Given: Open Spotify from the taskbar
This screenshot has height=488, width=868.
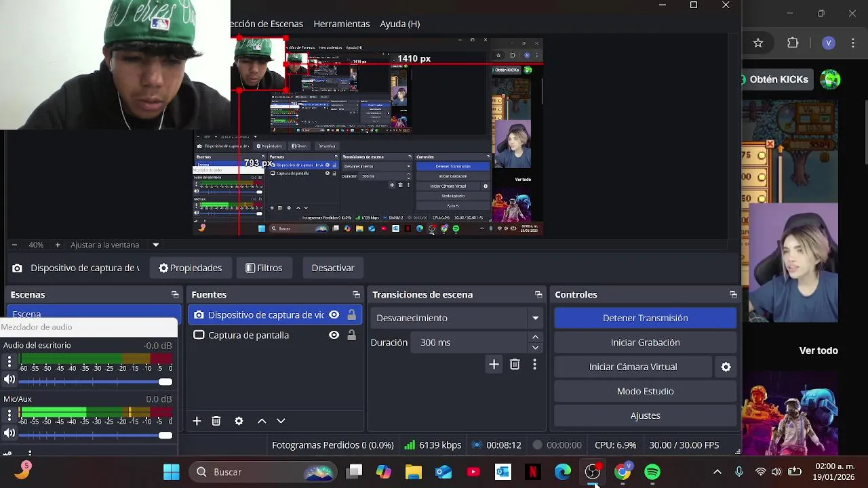Looking at the screenshot, I should pos(652,472).
